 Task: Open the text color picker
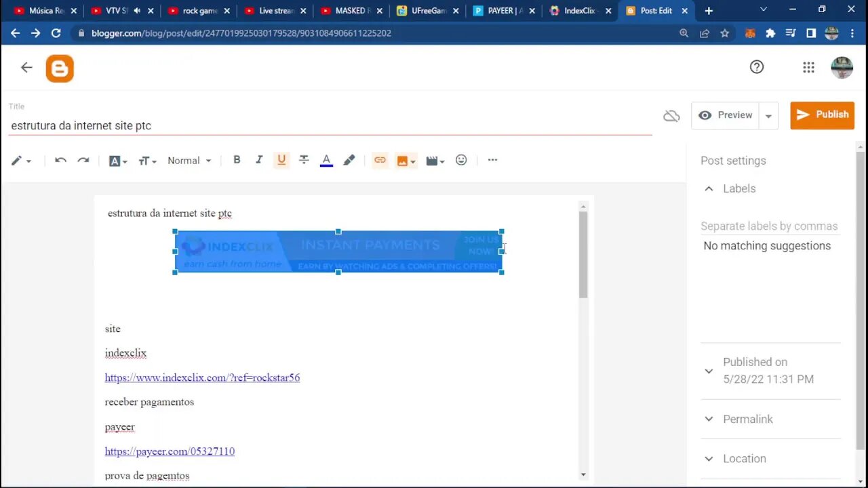326,161
